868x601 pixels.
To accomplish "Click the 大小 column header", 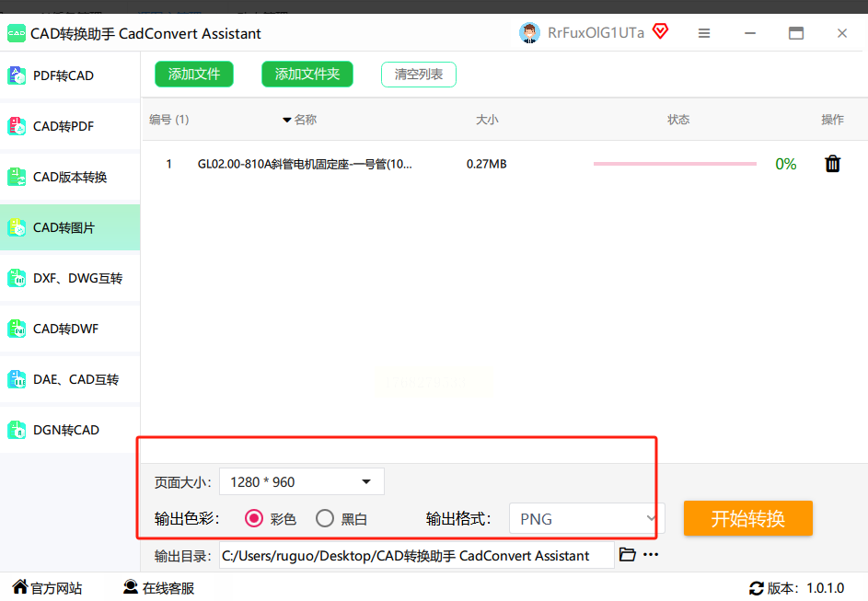I will click(x=487, y=120).
